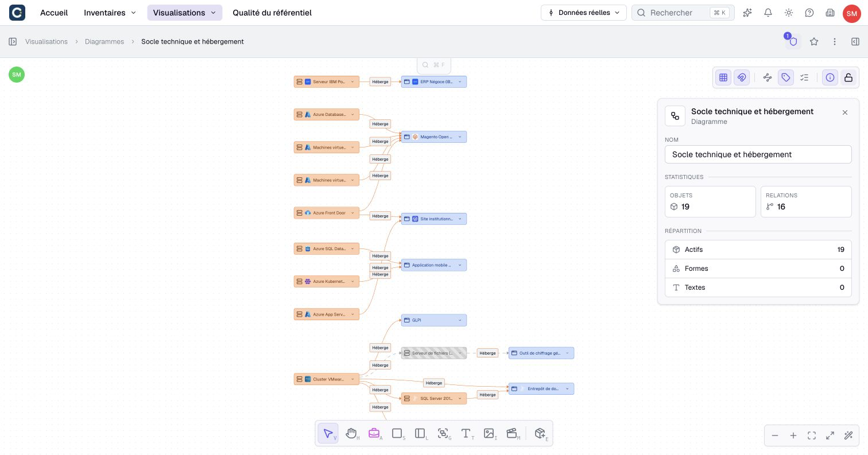868x455 pixels.
Task: Toggle the info panel
Action: [x=830, y=77]
